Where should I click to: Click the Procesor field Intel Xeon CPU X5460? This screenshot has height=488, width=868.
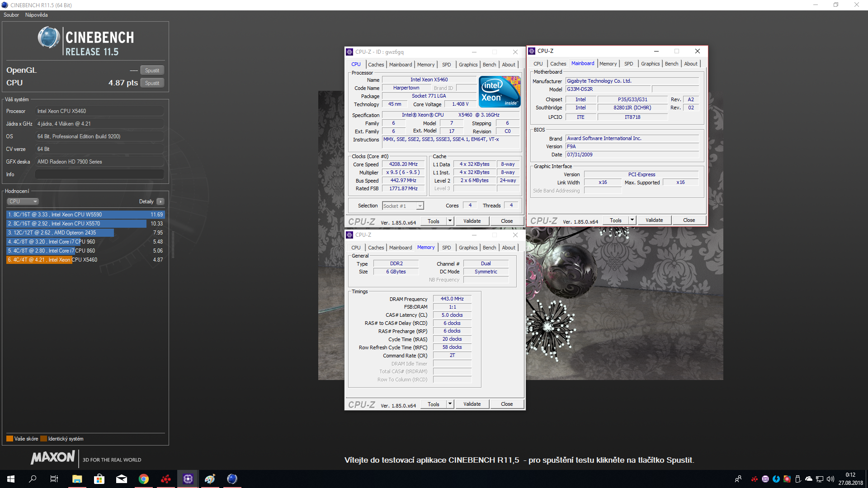[x=99, y=111]
